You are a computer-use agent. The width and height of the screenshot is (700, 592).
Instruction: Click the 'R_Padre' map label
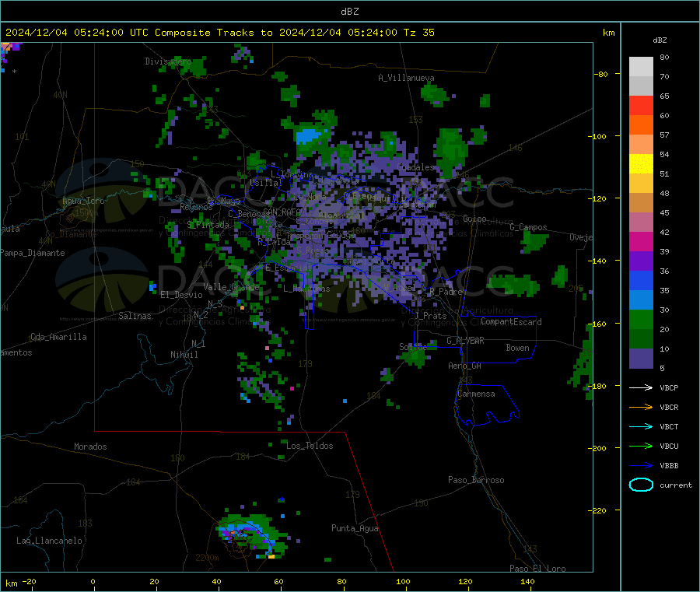446,292
